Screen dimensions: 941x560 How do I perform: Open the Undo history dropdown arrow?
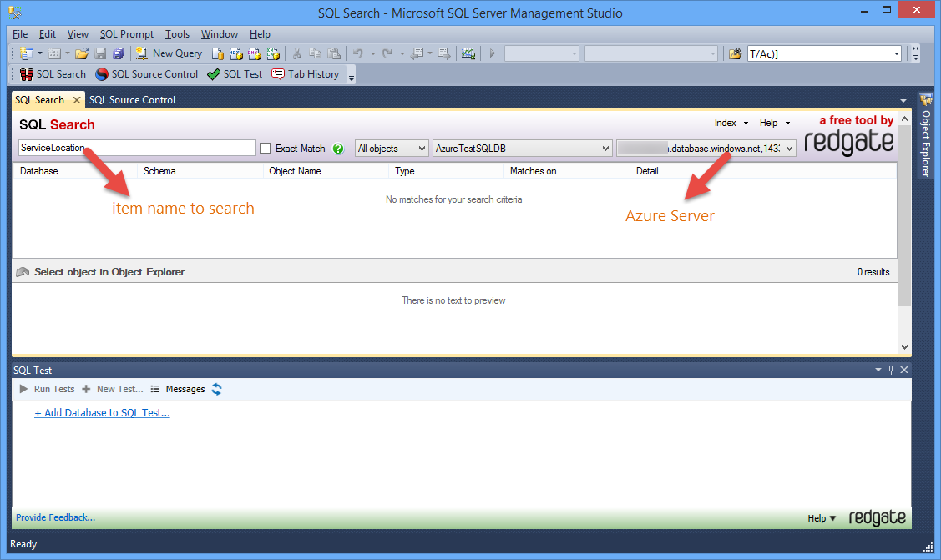(372, 54)
